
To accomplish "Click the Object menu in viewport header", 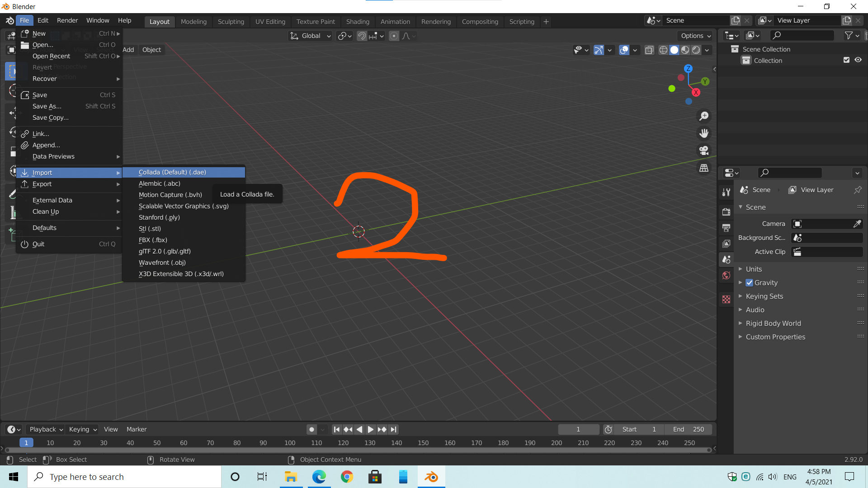I will 151,50.
